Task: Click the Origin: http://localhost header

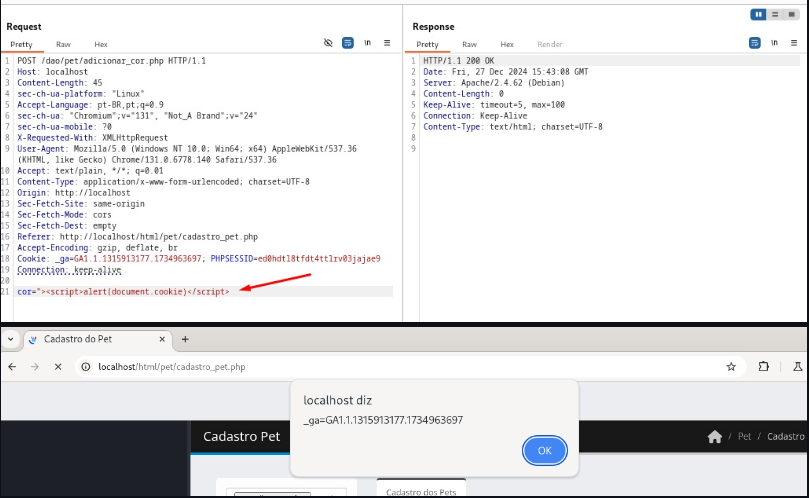Action: [74, 193]
